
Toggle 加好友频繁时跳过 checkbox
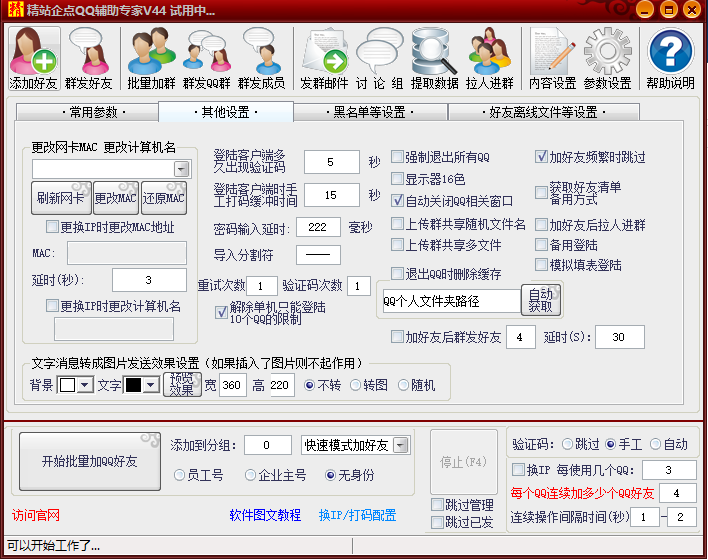click(541, 157)
